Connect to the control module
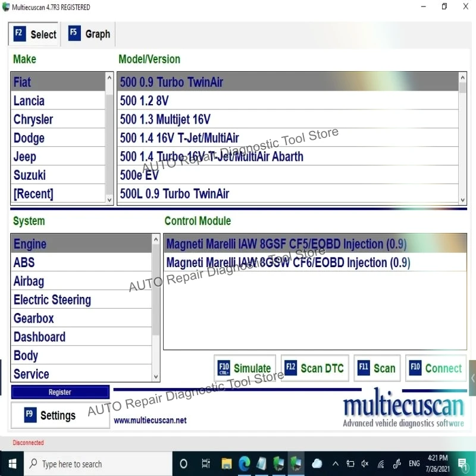 click(x=436, y=368)
